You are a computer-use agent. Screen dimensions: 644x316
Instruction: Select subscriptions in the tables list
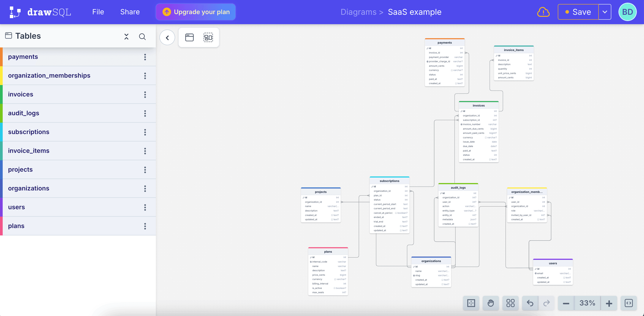pyautogui.click(x=28, y=132)
